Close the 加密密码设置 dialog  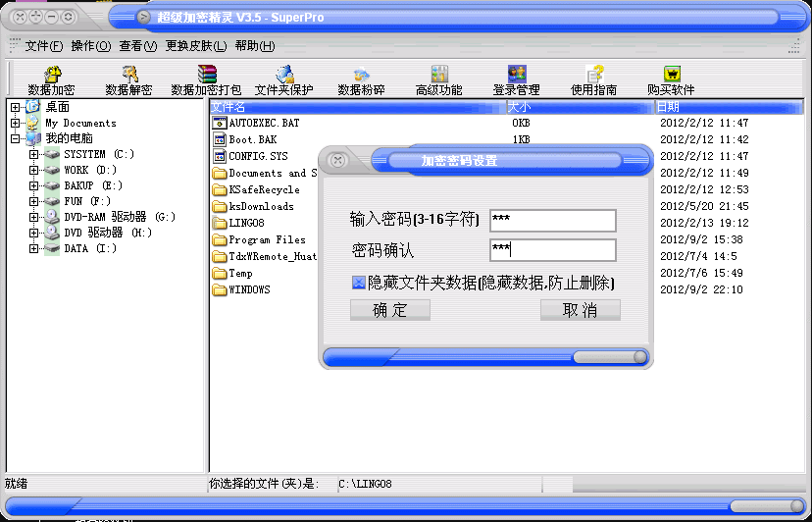coord(337,160)
